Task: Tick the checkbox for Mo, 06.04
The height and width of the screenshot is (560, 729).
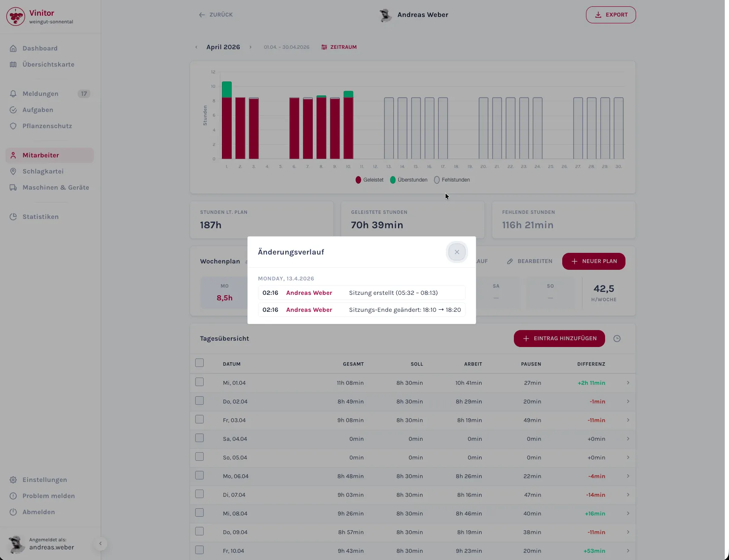Action: point(199,475)
